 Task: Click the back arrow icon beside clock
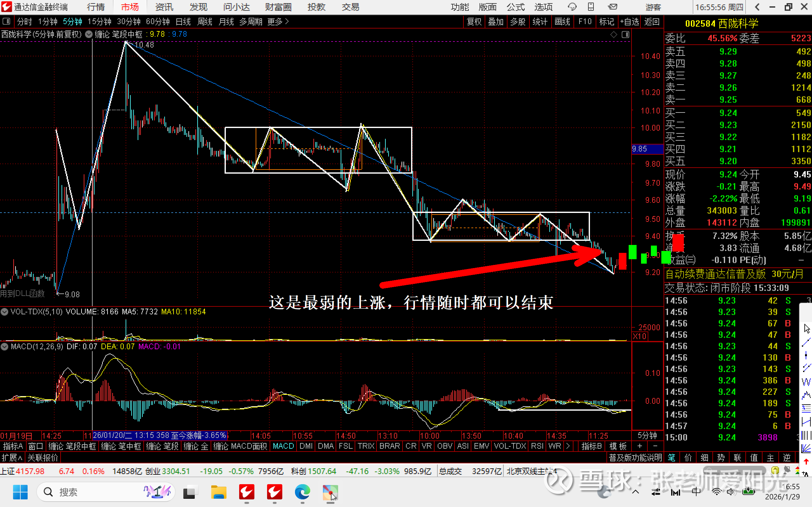757,7
